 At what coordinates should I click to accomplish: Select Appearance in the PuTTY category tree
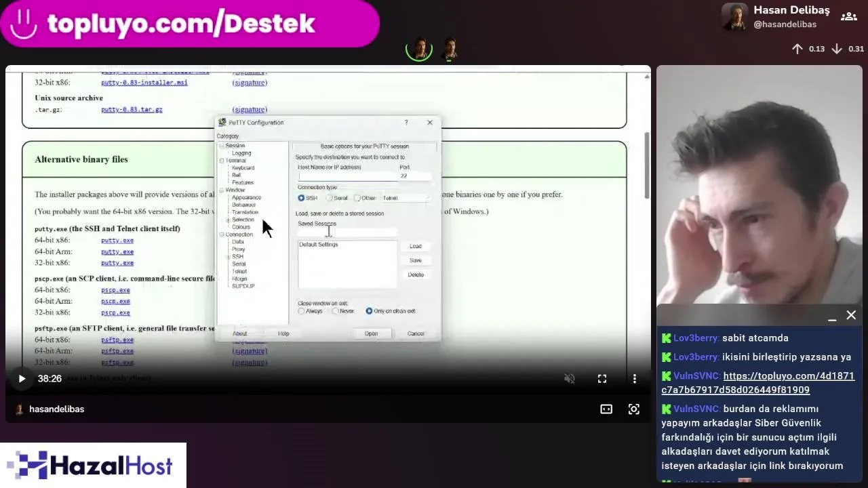pyautogui.click(x=246, y=198)
